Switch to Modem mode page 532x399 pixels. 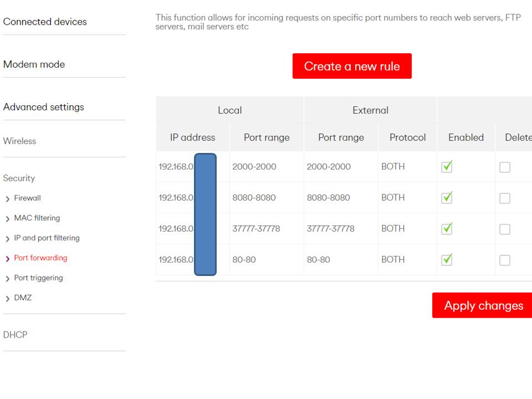pyautogui.click(x=34, y=64)
